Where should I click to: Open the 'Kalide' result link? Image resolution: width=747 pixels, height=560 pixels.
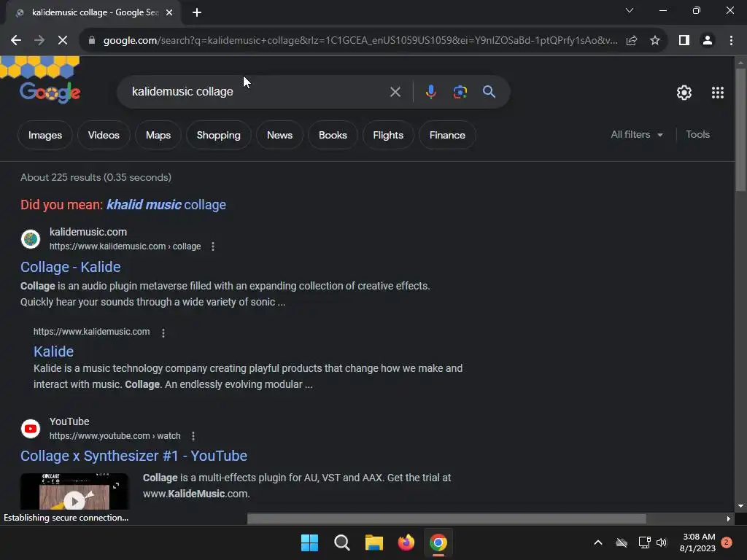pyautogui.click(x=53, y=351)
